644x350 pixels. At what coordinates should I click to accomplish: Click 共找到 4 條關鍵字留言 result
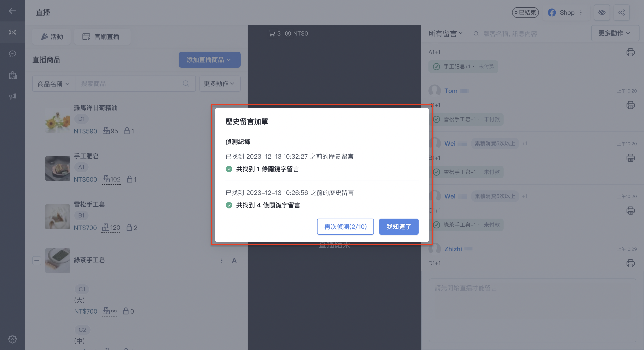coord(268,205)
